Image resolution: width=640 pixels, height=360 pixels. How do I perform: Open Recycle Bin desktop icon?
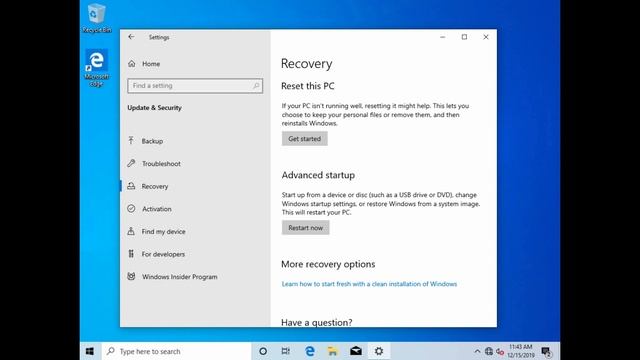click(x=97, y=18)
